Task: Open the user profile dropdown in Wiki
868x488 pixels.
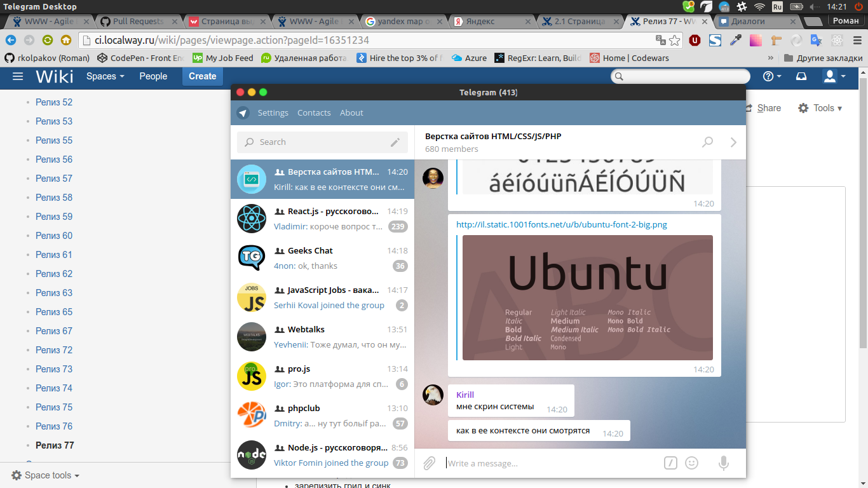Action: pos(834,76)
